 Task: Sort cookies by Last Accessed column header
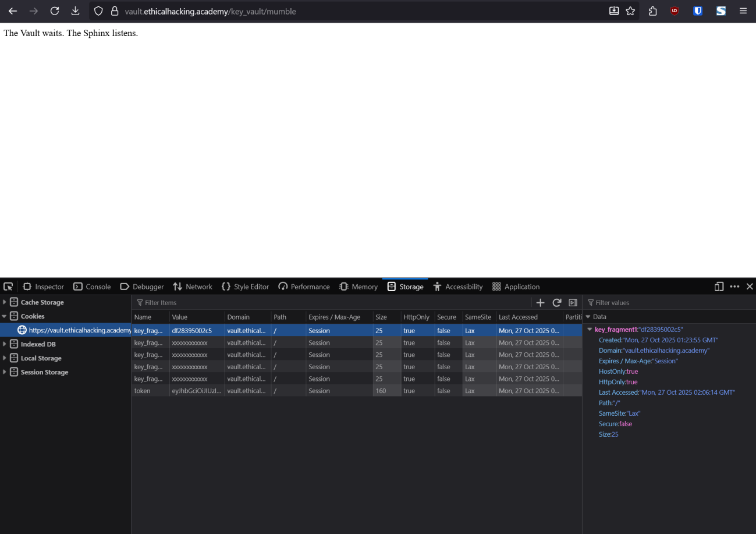518,317
